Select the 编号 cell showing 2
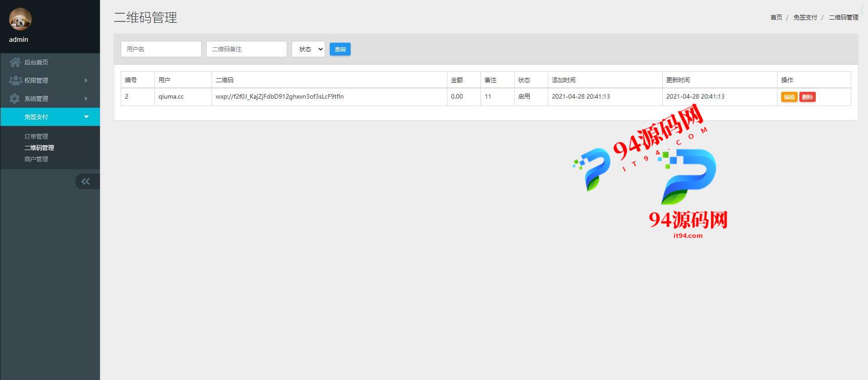Viewport: 868px width, 380px height. tap(138, 97)
